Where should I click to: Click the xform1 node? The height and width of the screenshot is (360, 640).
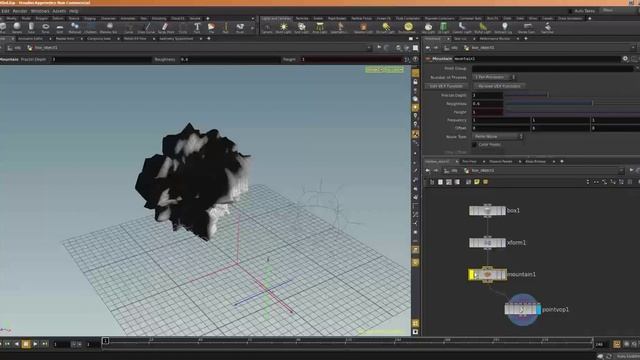point(487,243)
